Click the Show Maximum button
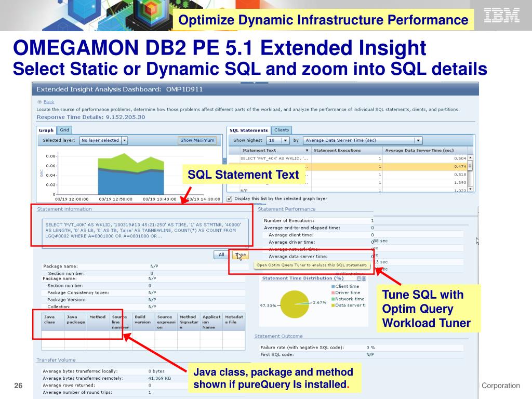Viewport: 532px width, 399px height. pos(197,140)
